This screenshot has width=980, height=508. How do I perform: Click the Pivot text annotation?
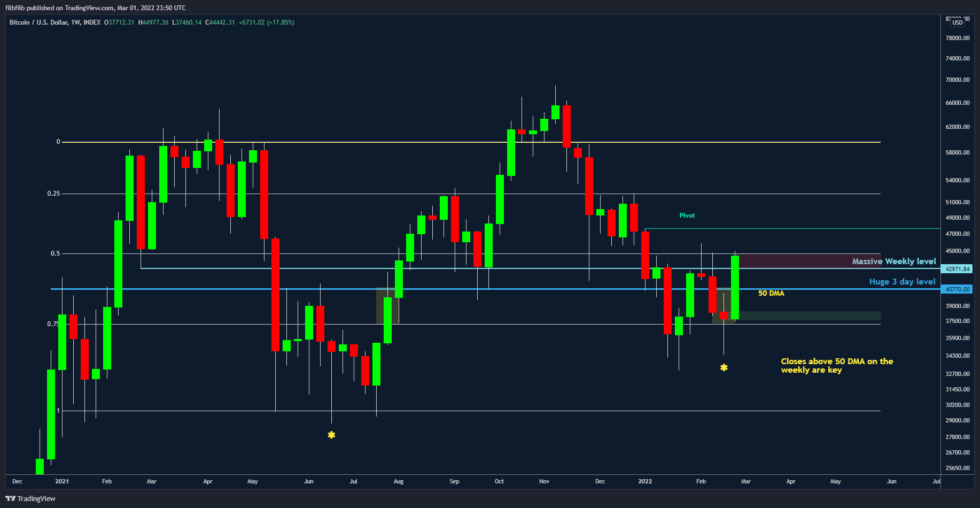coord(687,215)
